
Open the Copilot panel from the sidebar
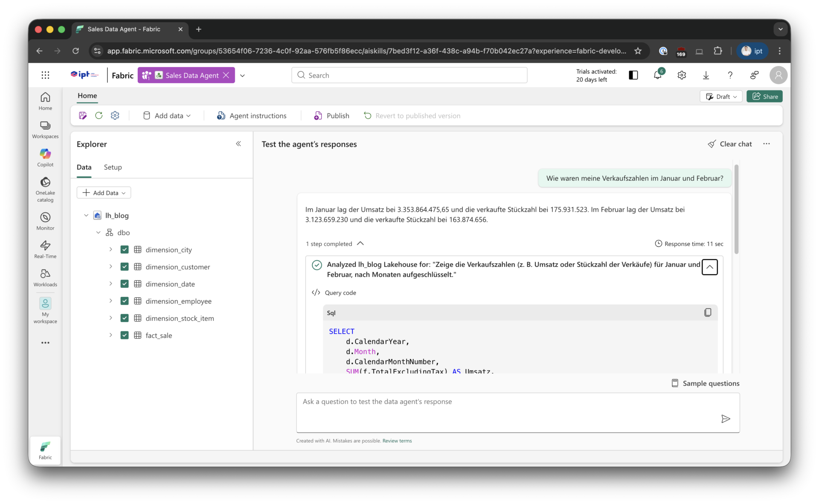point(45,157)
